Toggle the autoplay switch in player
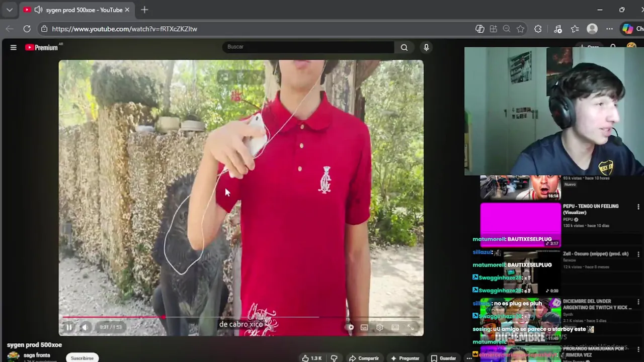The width and height of the screenshot is (644, 362). [350, 328]
